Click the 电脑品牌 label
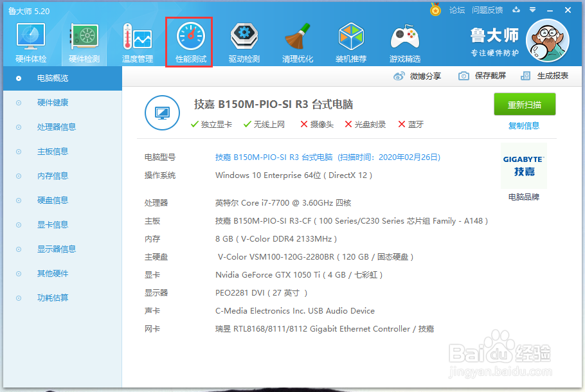Screen dimensions: 585x392 click(524, 197)
